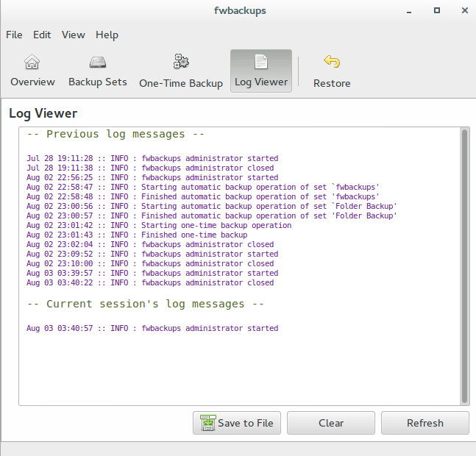The width and height of the screenshot is (476, 456).
Task: Open the Help menu
Action: 107,35
